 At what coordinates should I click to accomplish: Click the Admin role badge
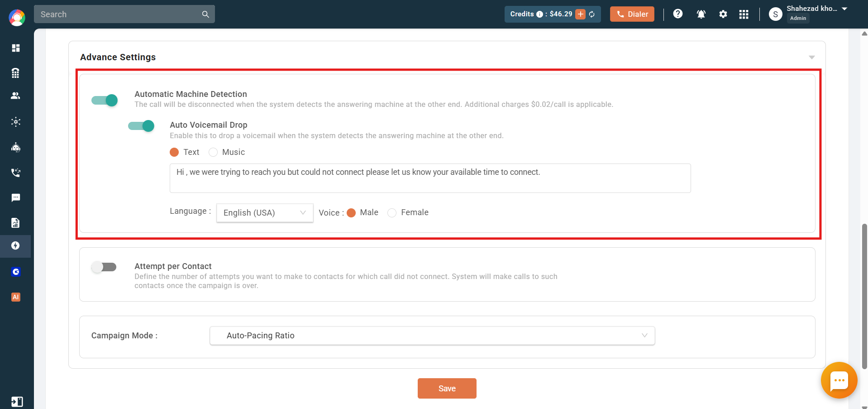(x=798, y=18)
